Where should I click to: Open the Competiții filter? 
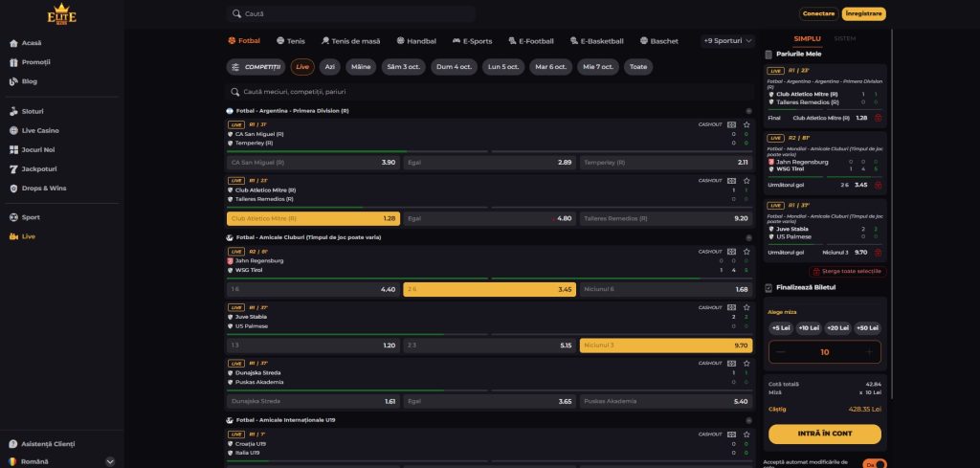point(256,67)
